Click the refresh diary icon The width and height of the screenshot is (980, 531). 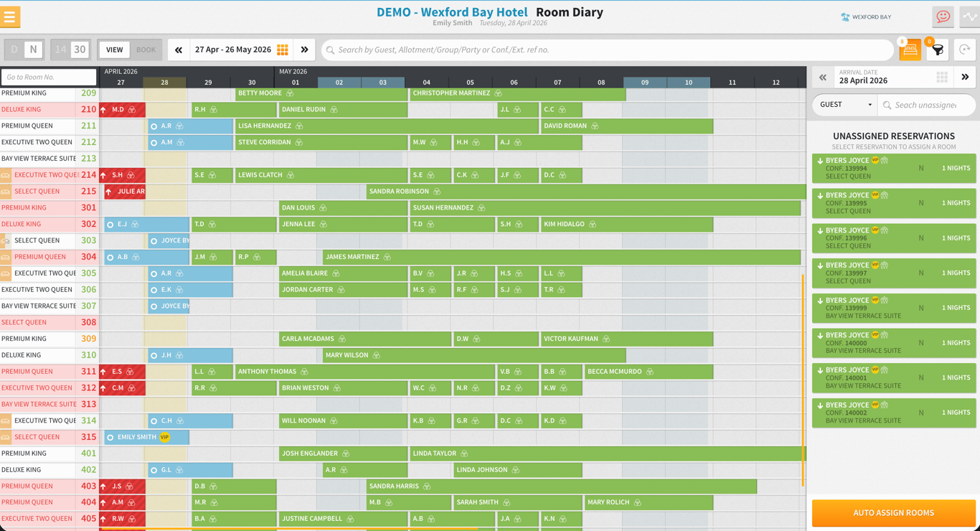[965, 50]
